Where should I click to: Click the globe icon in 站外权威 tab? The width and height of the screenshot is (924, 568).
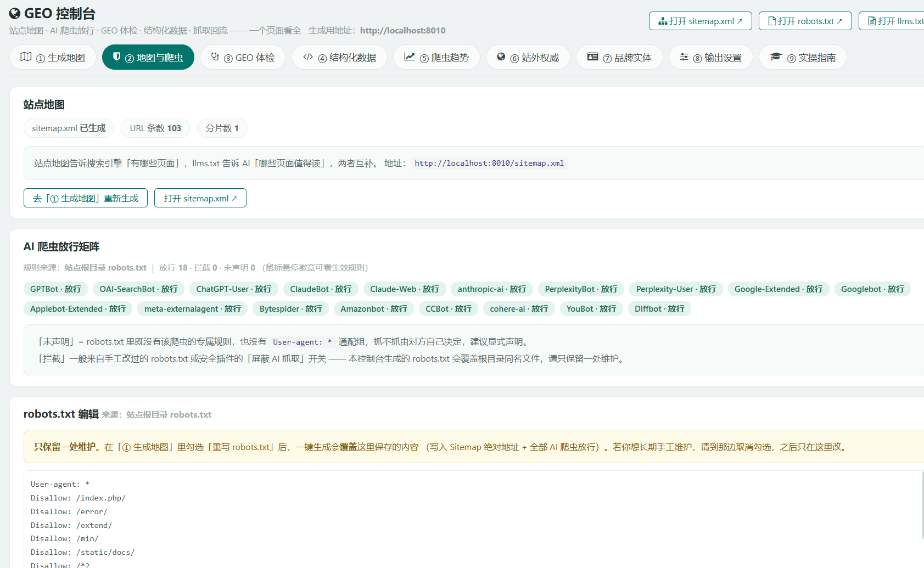coord(501,57)
